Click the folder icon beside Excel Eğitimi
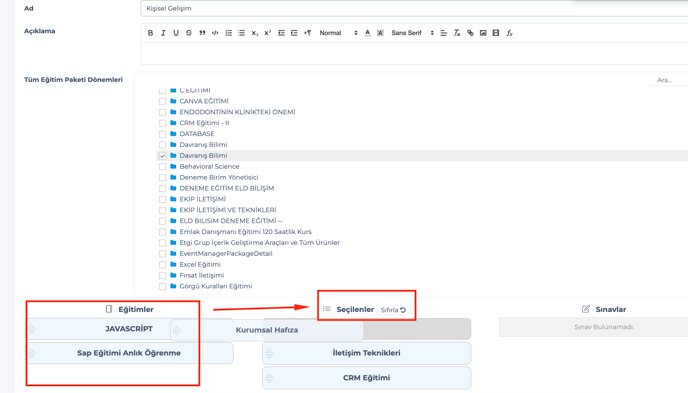The width and height of the screenshot is (688, 393). pyautogui.click(x=173, y=264)
